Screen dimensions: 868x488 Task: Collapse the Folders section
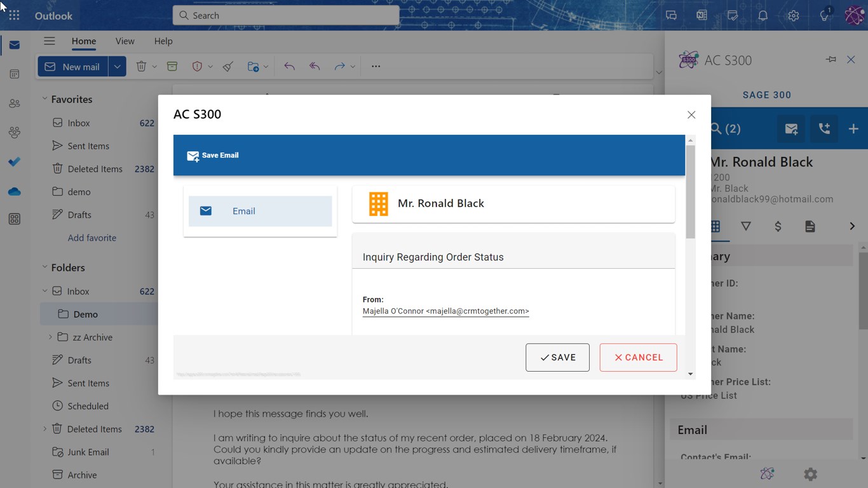click(44, 267)
